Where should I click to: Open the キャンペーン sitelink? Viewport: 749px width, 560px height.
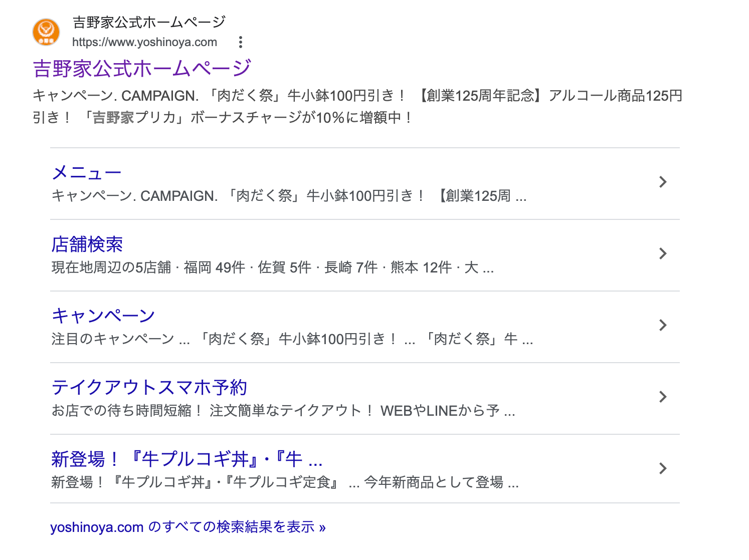(x=103, y=316)
